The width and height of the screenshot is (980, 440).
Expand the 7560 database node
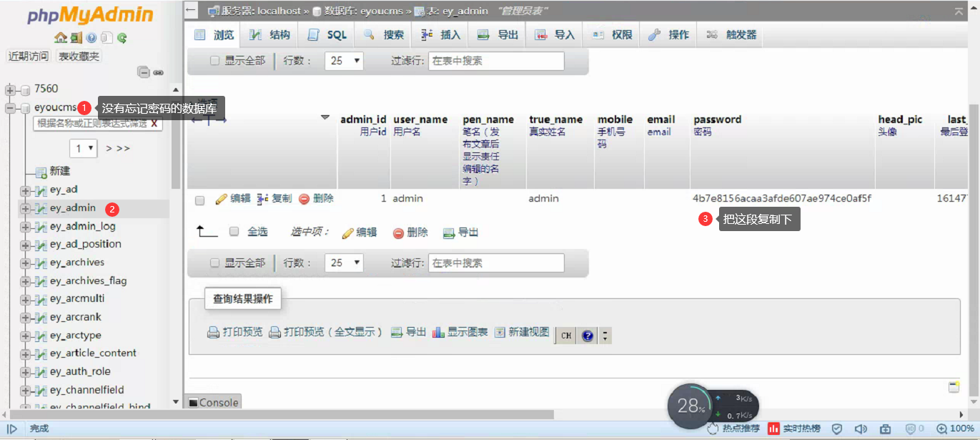(10, 89)
